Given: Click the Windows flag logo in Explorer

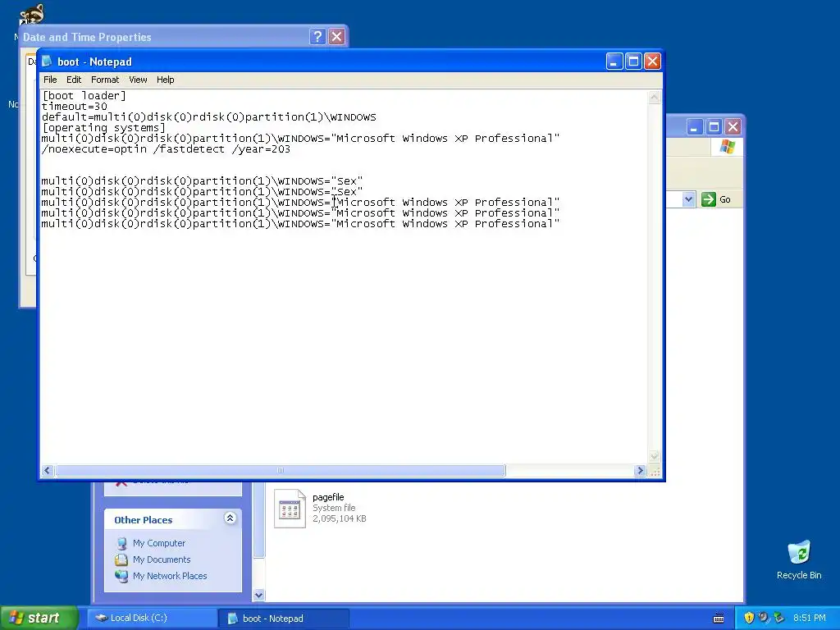Looking at the screenshot, I should pyautogui.click(x=727, y=146).
